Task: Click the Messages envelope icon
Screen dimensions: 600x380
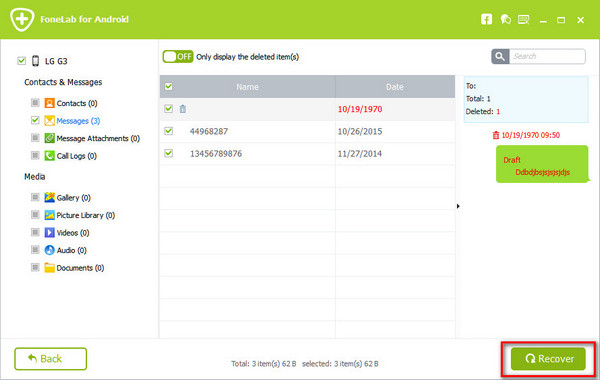Action: point(49,121)
